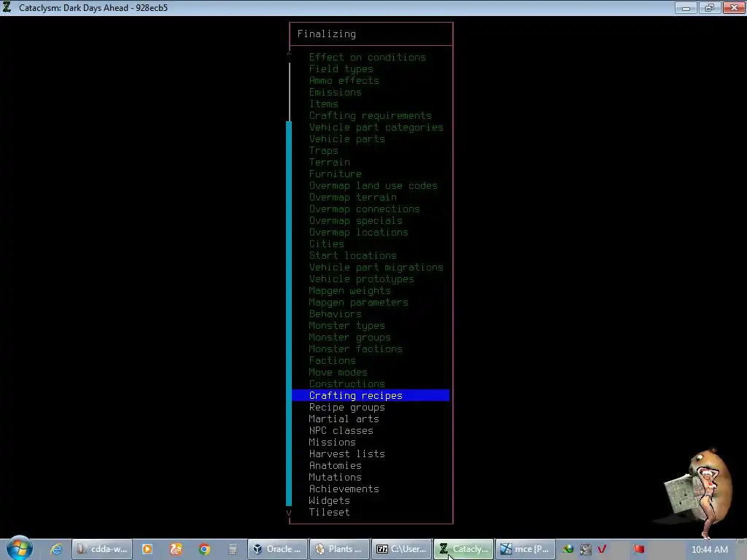Click the 'Vehicle prototypes' entry

tap(361, 279)
